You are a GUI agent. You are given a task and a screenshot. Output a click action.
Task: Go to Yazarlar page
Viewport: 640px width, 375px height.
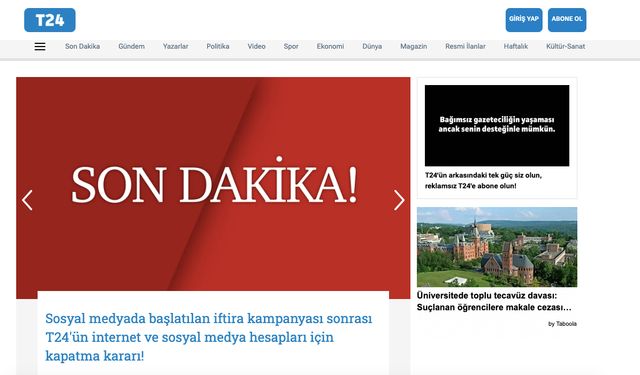176,47
